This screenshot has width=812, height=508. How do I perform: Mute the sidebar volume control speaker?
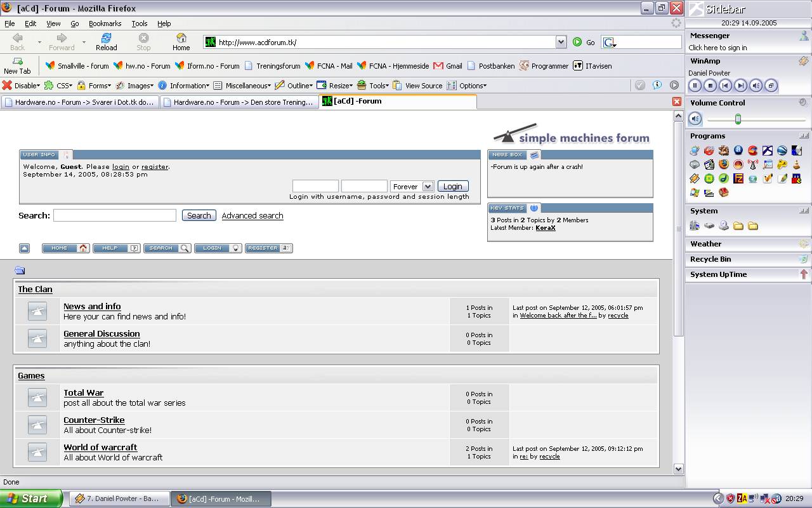695,119
